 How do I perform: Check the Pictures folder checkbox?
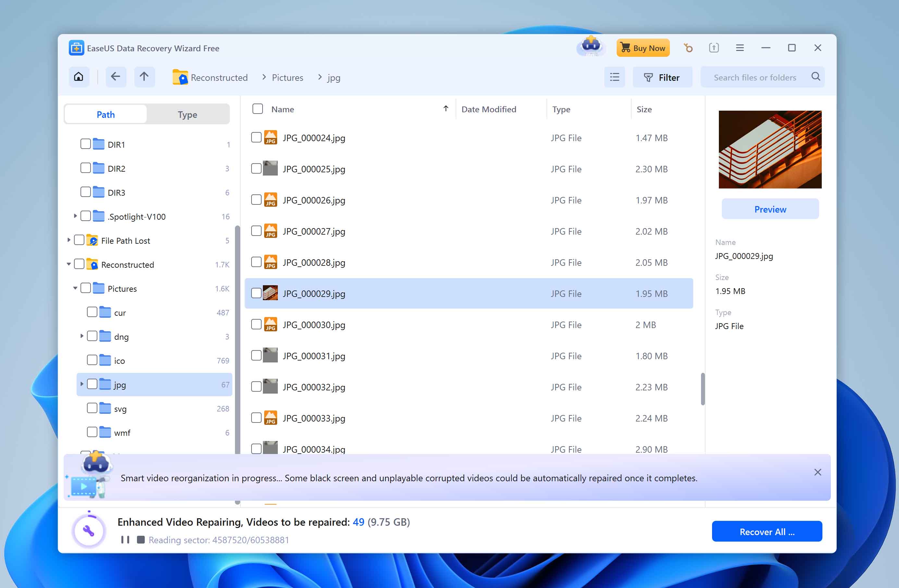86,288
